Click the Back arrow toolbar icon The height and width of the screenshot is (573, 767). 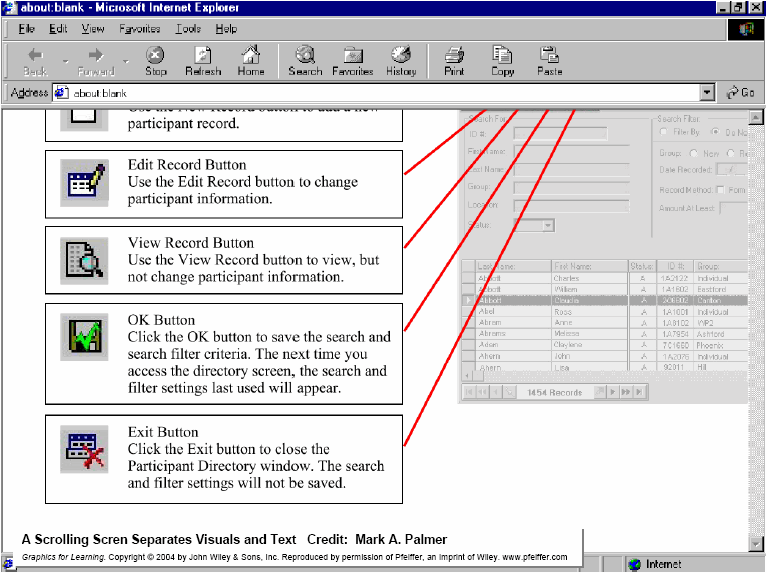pyautogui.click(x=35, y=55)
